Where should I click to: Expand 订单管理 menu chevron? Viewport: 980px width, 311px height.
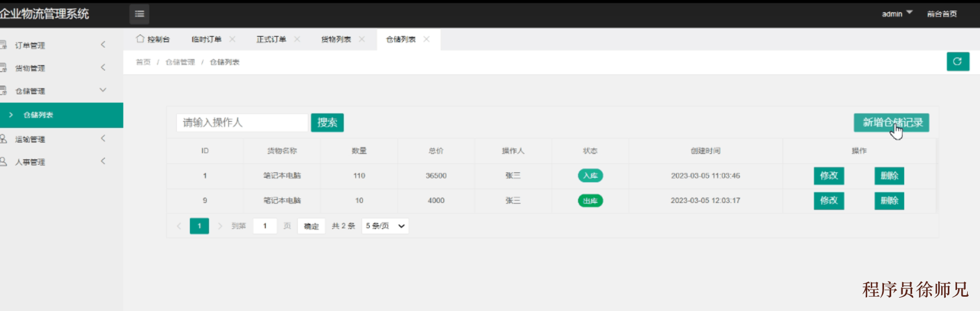(103, 44)
